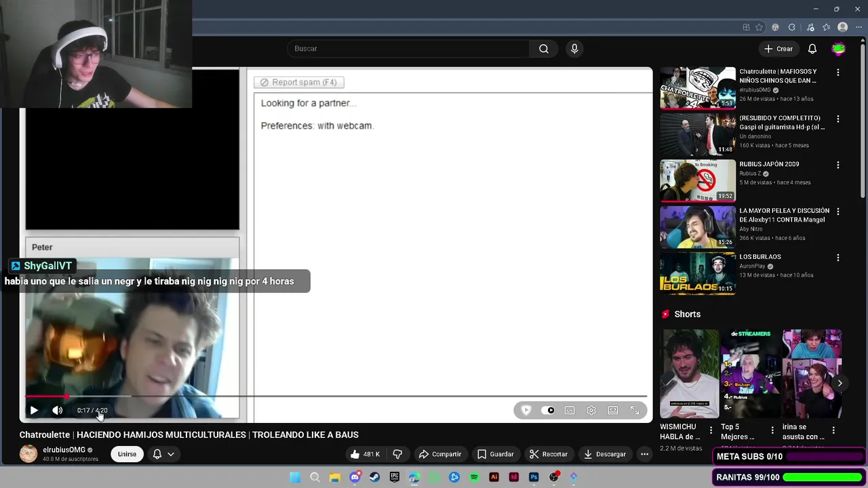Screen dimensions: 868x488
Task: Toggle video autoplay switch
Action: [x=548, y=410]
